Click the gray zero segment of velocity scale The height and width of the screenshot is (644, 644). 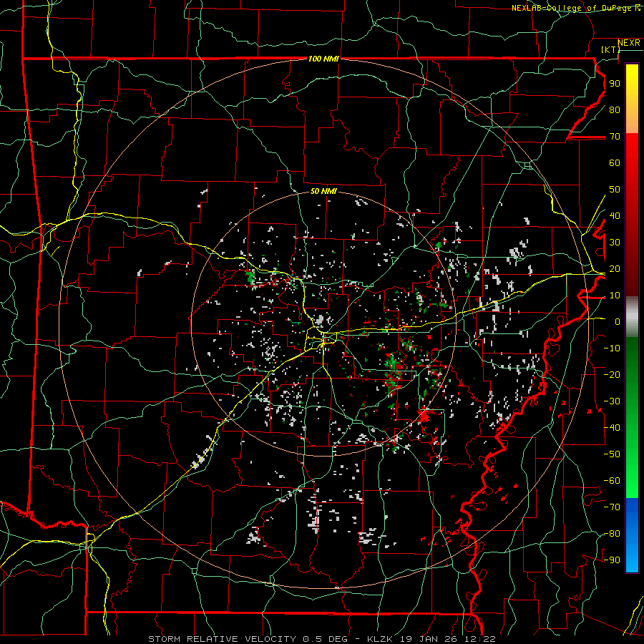click(632, 317)
